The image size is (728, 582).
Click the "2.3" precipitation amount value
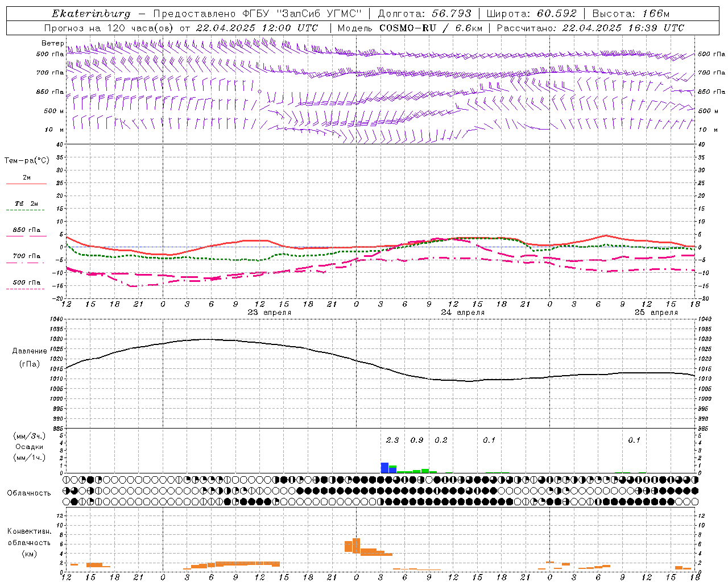pos(392,440)
